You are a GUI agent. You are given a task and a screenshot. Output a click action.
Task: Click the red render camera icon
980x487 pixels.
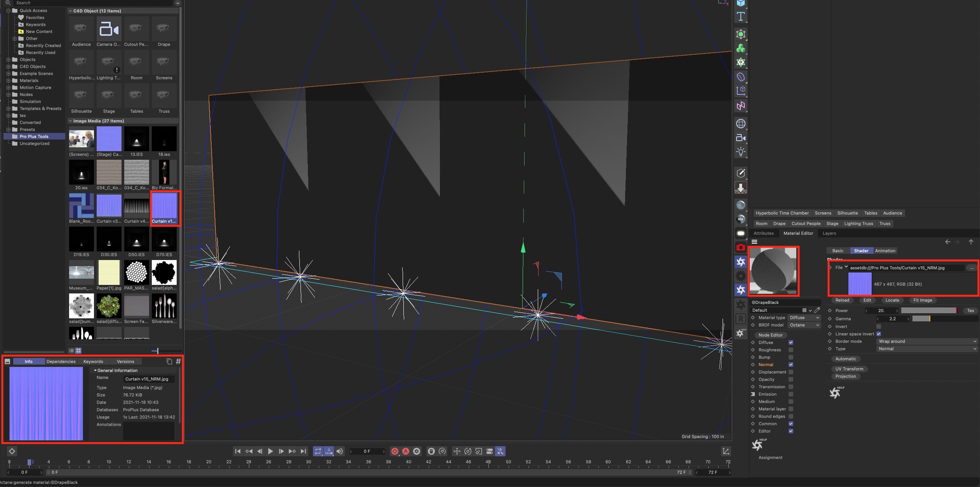click(x=740, y=248)
